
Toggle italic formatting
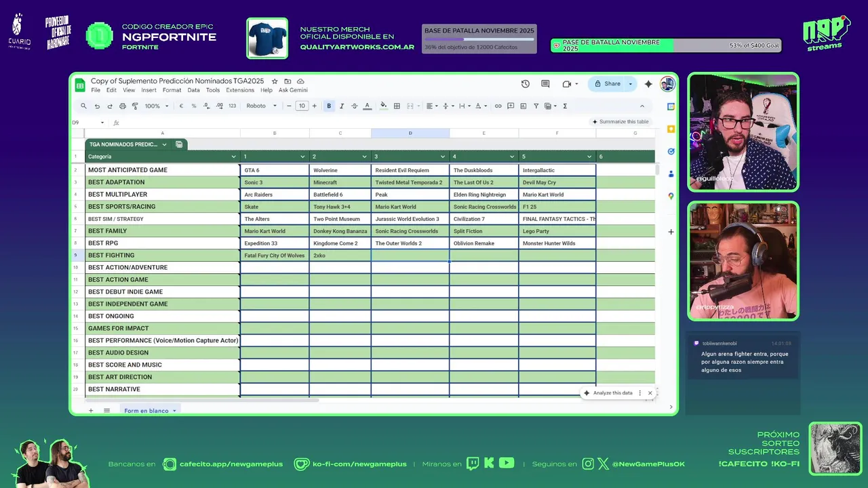(x=341, y=106)
